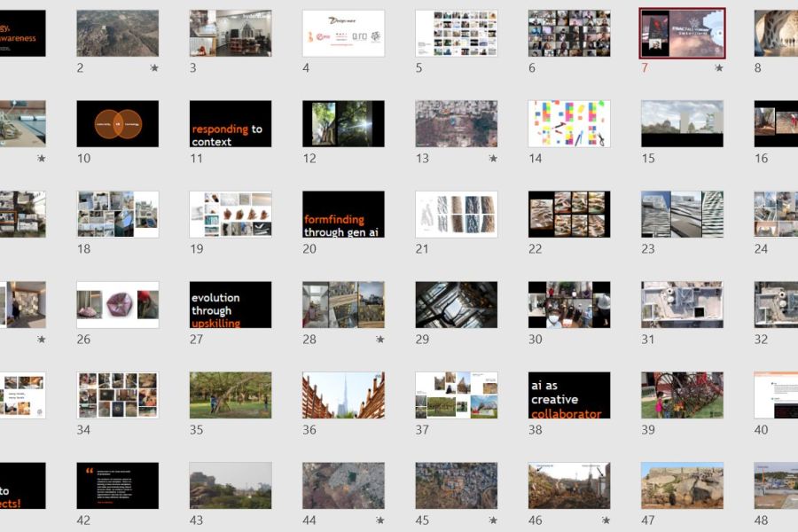The height and width of the screenshot is (532, 798).
Task: Select the video call grid slide 6
Action: tap(569, 33)
